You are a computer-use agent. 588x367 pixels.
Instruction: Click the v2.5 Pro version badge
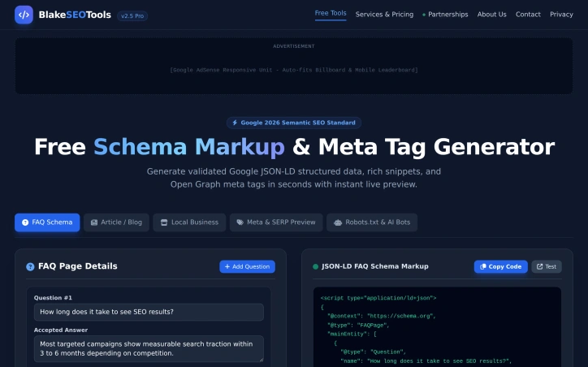(132, 15)
